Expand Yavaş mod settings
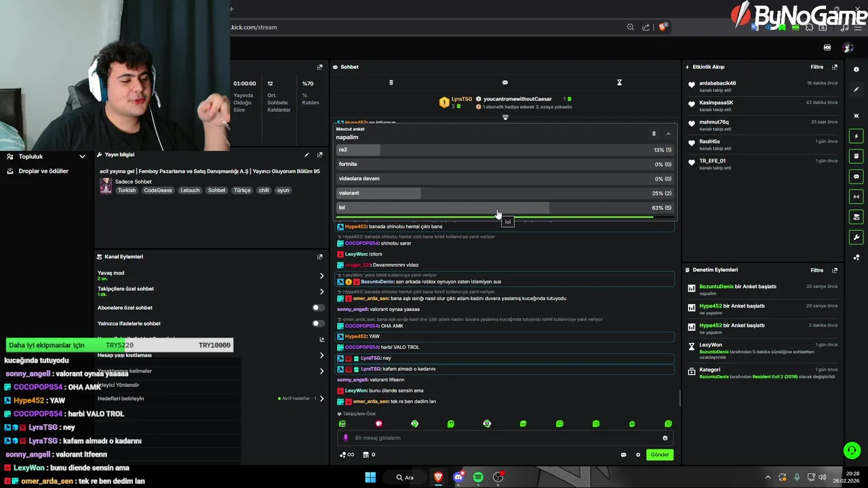The width and height of the screenshot is (868, 488). coord(321,276)
